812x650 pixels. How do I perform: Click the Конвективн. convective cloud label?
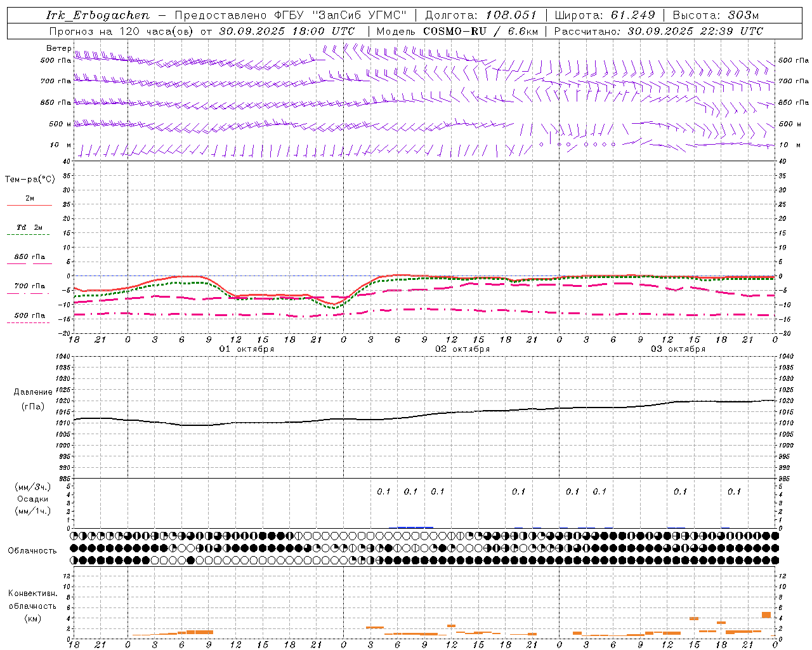tap(33, 594)
